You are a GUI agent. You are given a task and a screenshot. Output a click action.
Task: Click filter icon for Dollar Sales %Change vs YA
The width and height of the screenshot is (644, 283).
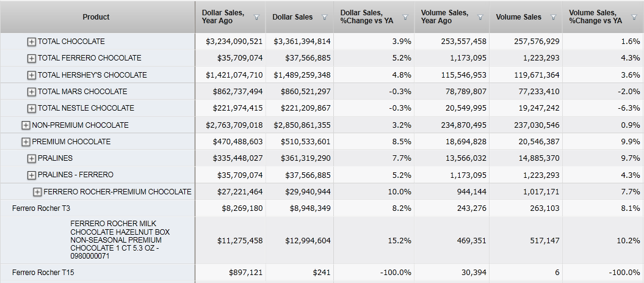pyautogui.click(x=406, y=17)
